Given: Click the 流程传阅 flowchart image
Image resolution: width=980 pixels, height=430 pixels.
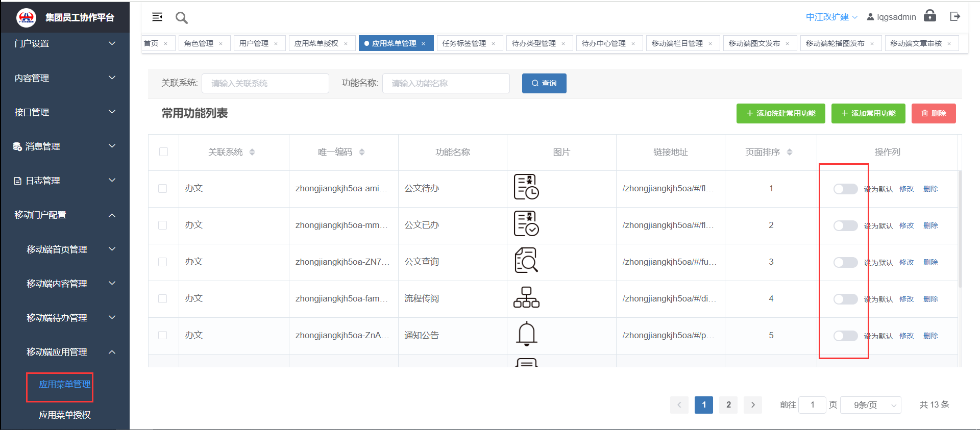Looking at the screenshot, I should tap(526, 297).
